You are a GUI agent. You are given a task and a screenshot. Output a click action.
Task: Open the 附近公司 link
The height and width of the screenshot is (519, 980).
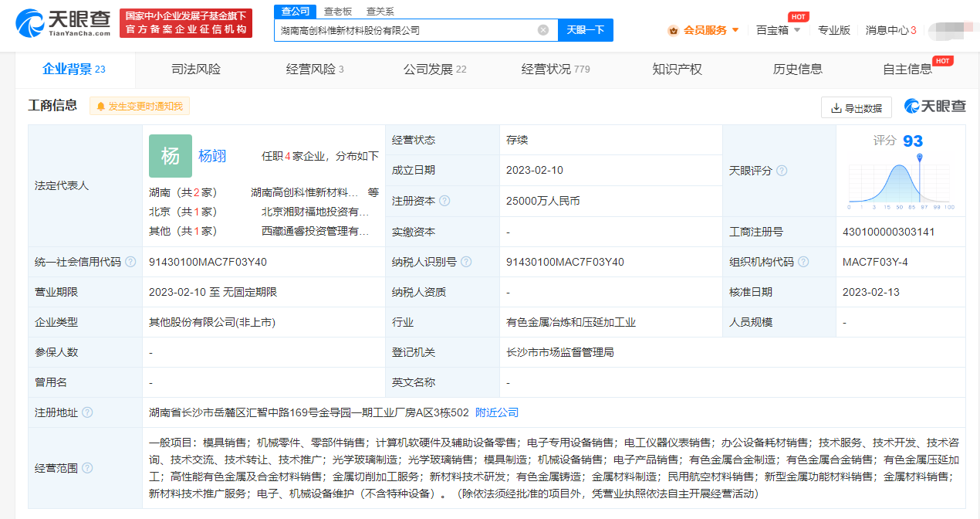tap(497, 412)
